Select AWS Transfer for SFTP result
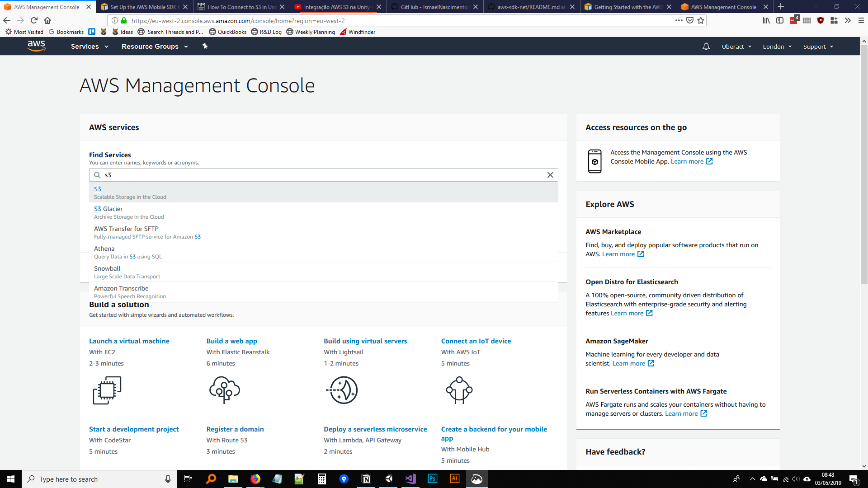Image resolution: width=868 pixels, height=488 pixels. pyautogui.click(x=323, y=232)
